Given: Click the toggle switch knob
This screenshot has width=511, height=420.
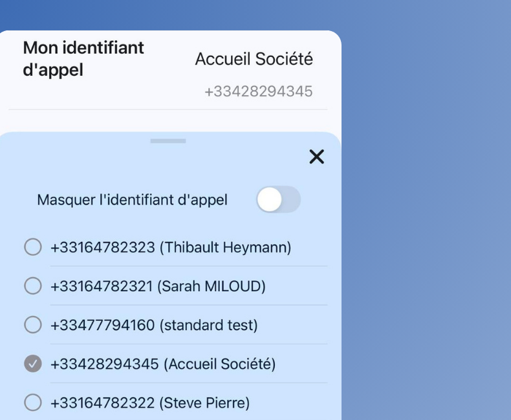Looking at the screenshot, I should (270, 199).
